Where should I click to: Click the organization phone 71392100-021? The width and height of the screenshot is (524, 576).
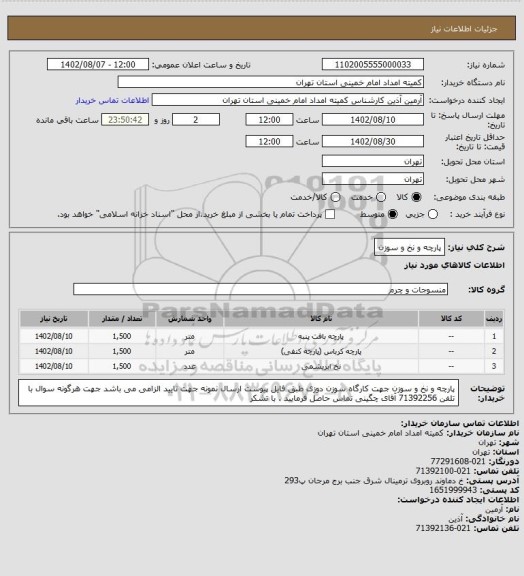click(443, 471)
